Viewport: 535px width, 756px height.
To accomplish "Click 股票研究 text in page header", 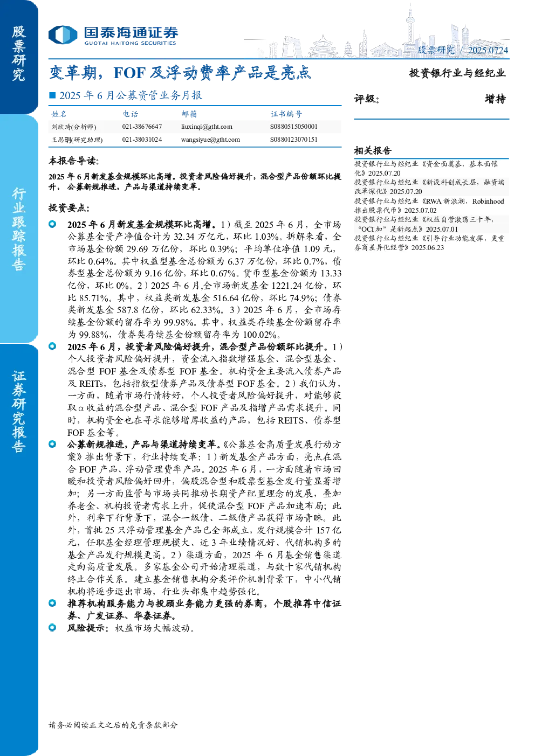I will [x=436, y=50].
